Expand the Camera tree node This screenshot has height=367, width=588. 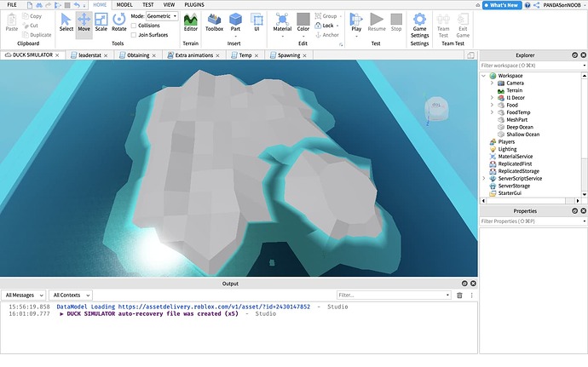coord(492,83)
